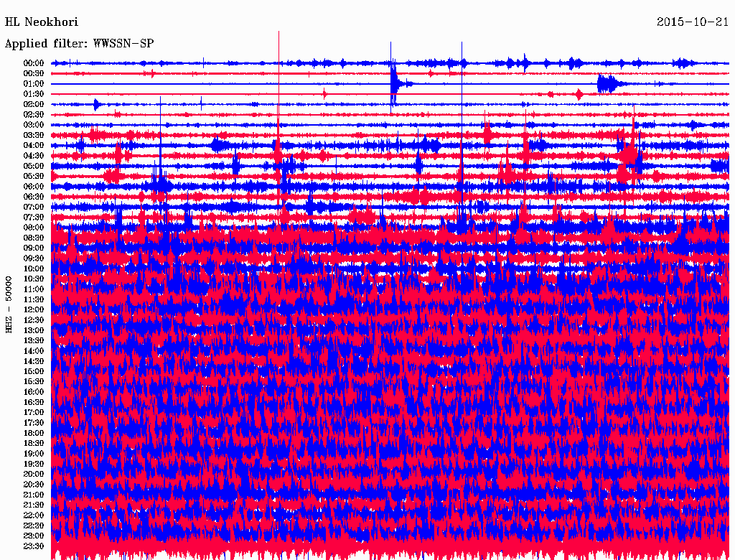Select the 12:30 time label
This screenshot has width=735, height=560.
(x=34, y=320)
